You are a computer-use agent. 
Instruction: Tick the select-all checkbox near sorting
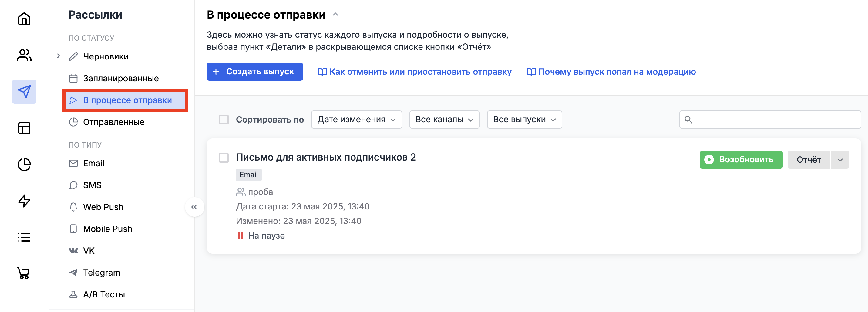tap(224, 120)
